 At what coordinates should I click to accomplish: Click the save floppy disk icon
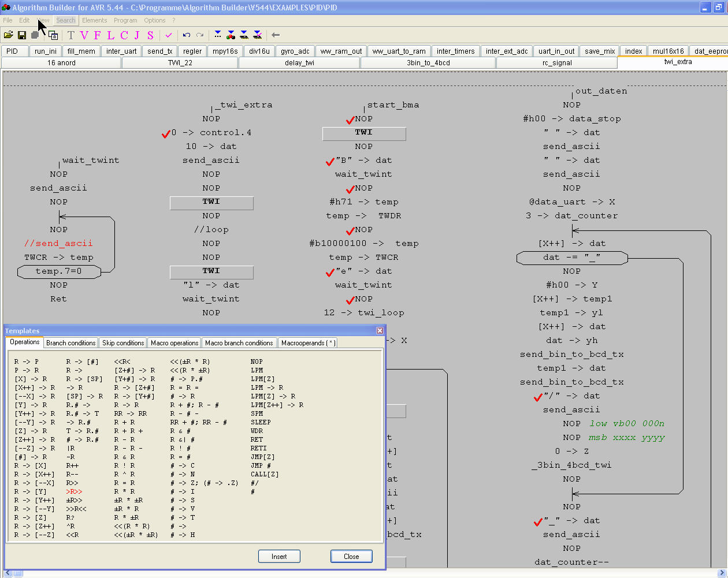[x=21, y=35]
